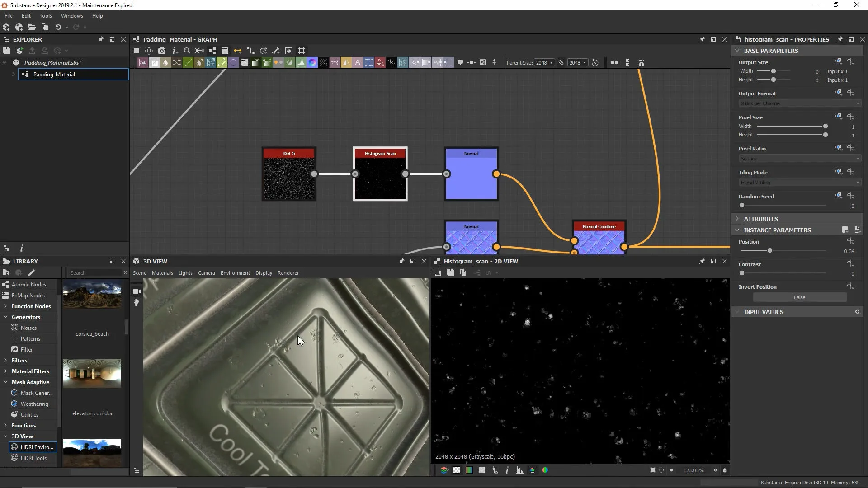Open the Materials menu in the 3D View

(x=162, y=273)
